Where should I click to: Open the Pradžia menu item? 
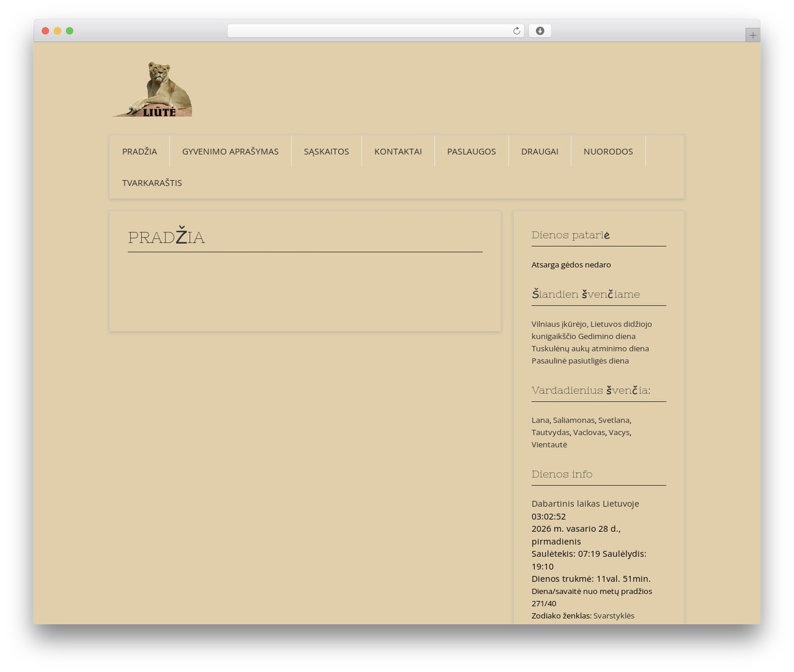[140, 151]
